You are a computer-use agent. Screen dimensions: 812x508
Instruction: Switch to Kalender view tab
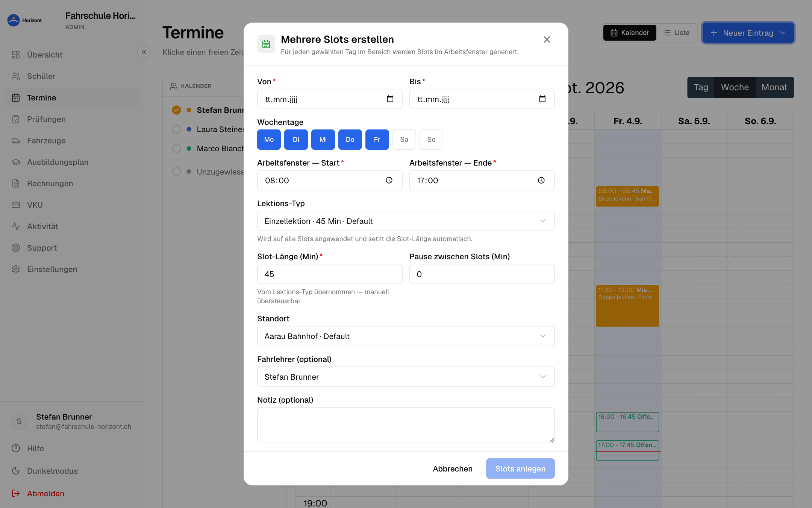point(630,33)
